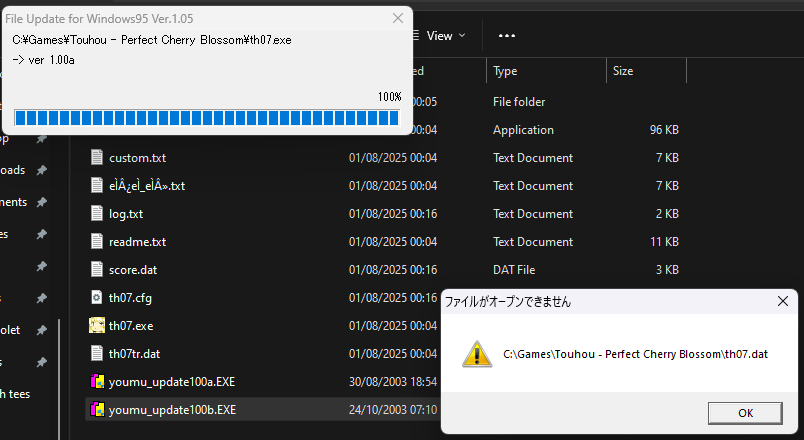Click the th07.cfg file name
The image size is (804, 440).
coord(130,298)
